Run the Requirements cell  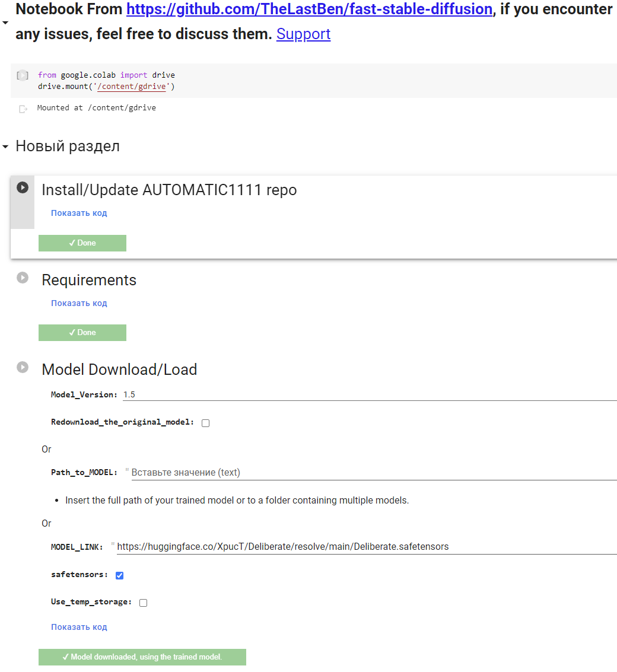click(22, 277)
